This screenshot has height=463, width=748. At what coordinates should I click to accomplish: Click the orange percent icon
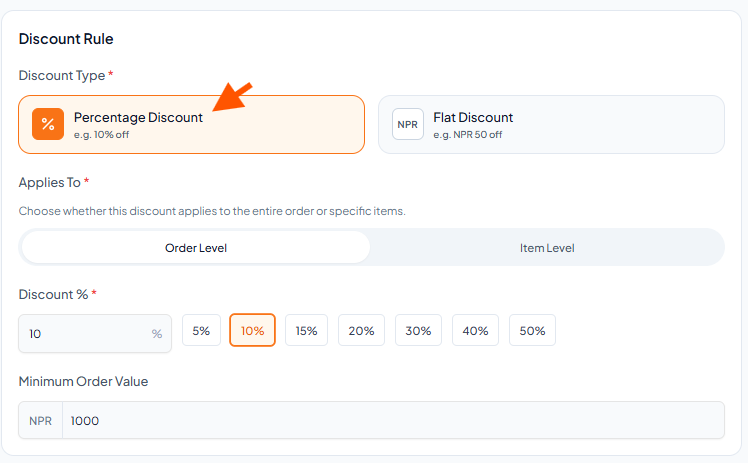point(48,124)
